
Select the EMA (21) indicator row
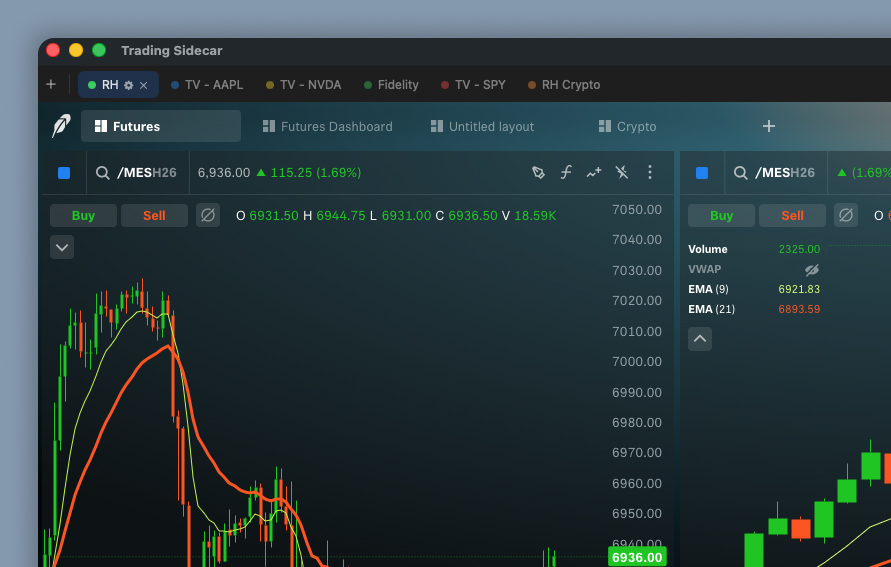click(754, 309)
